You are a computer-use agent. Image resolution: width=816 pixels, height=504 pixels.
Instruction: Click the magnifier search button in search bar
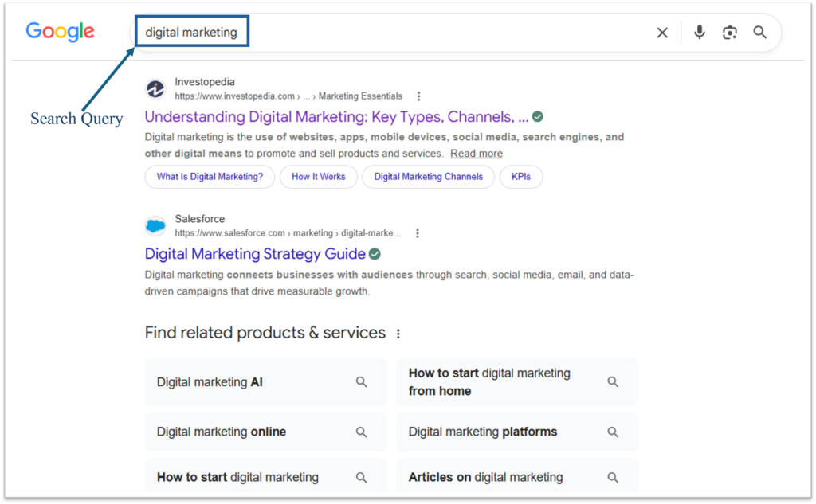coord(759,33)
